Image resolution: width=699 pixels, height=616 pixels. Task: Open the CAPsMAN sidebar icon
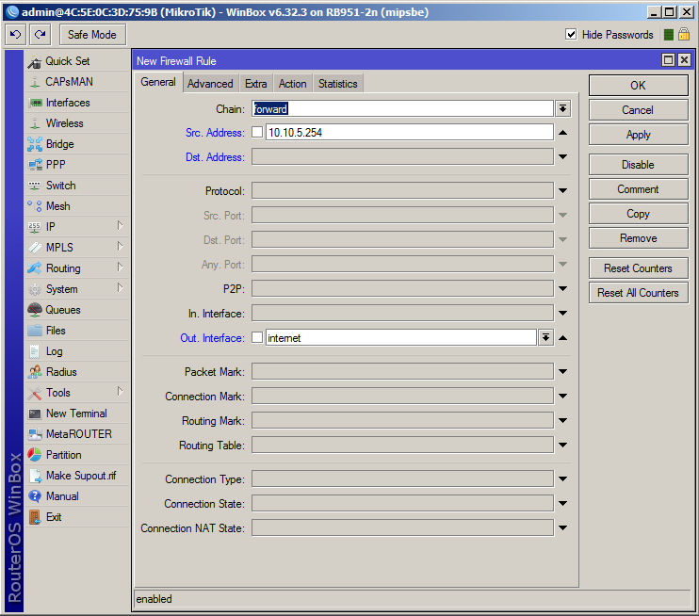[34, 82]
